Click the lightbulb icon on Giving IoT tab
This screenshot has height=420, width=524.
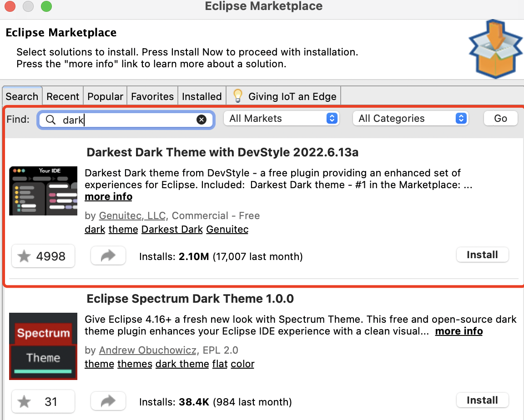[x=238, y=95]
